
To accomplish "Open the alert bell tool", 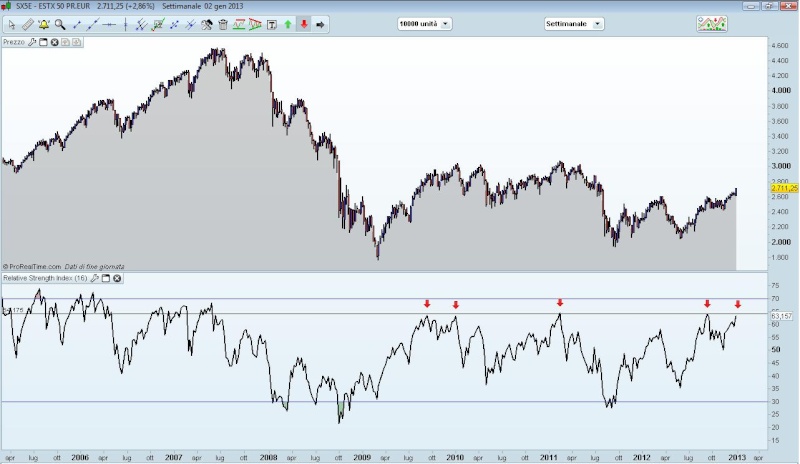I will click(44, 25).
